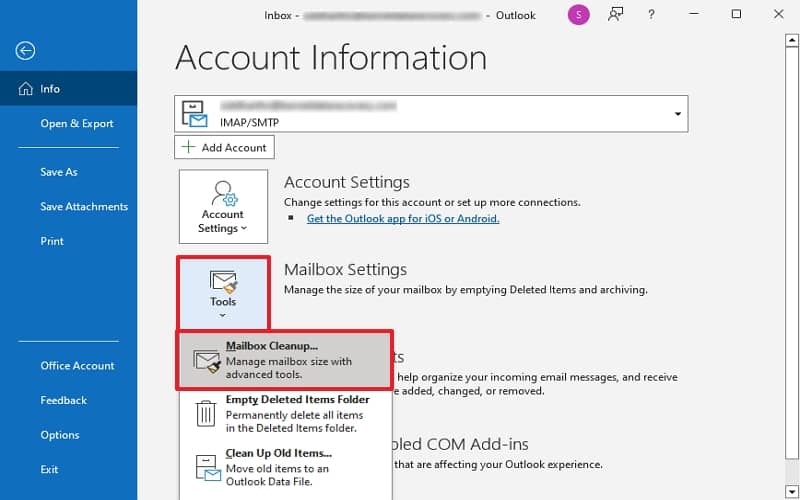The height and width of the screenshot is (500, 800).
Task: Click the Mailbox Cleanup envelope brush icon
Action: coord(207,361)
